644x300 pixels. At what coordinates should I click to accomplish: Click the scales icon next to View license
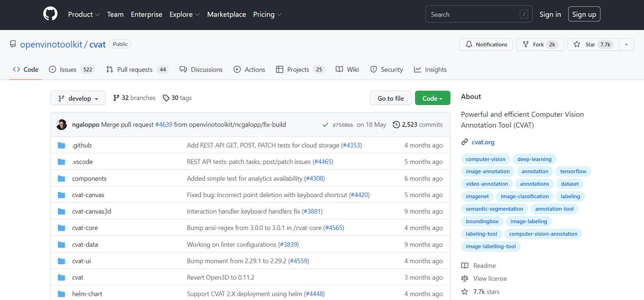click(465, 279)
